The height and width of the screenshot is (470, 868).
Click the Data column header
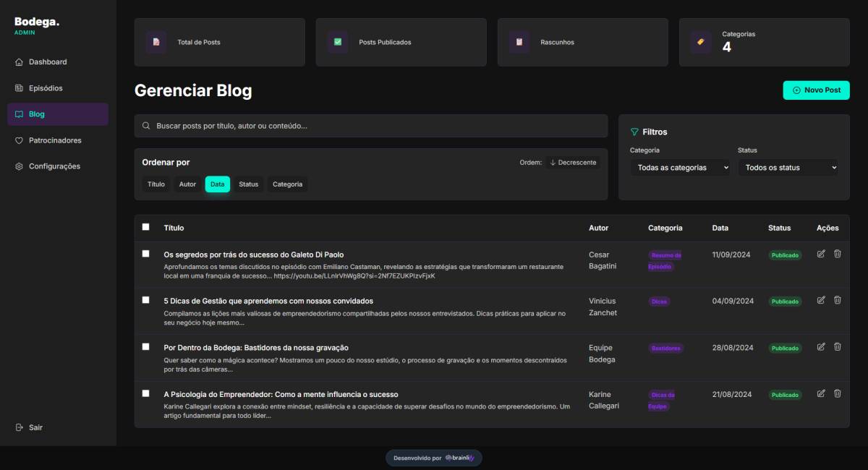click(720, 228)
